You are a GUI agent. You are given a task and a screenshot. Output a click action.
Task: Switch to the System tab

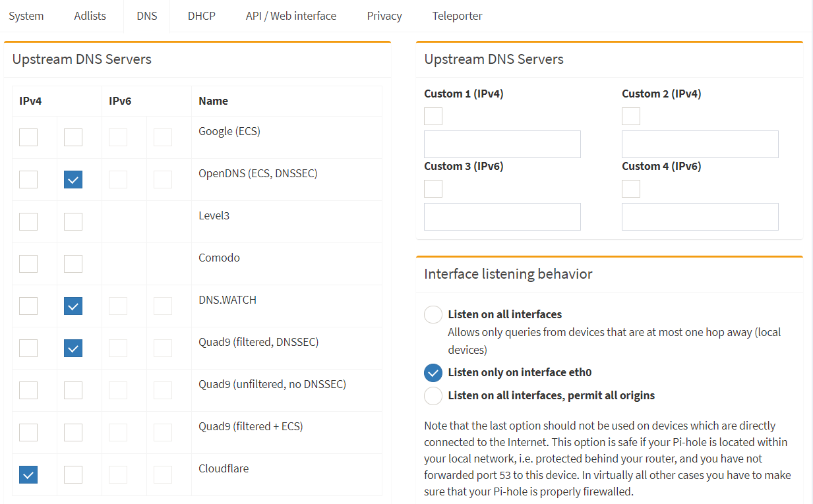click(26, 16)
